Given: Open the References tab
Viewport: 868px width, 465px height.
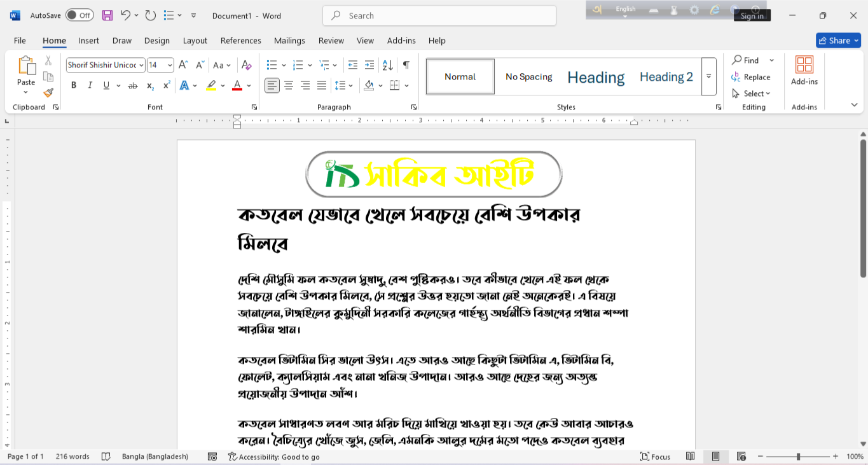Looking at the screenshot, I should [240, 41].
